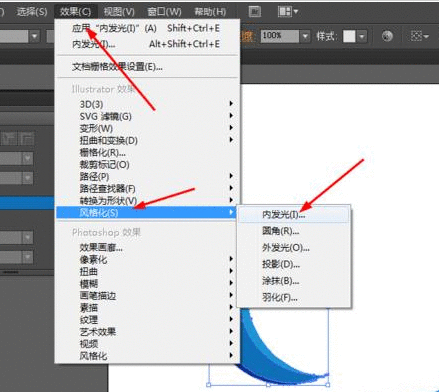Choose 圆角(R)... in the submenu
Screen dimensions: 439x392
pyautogui.click(x=294, y=231)
